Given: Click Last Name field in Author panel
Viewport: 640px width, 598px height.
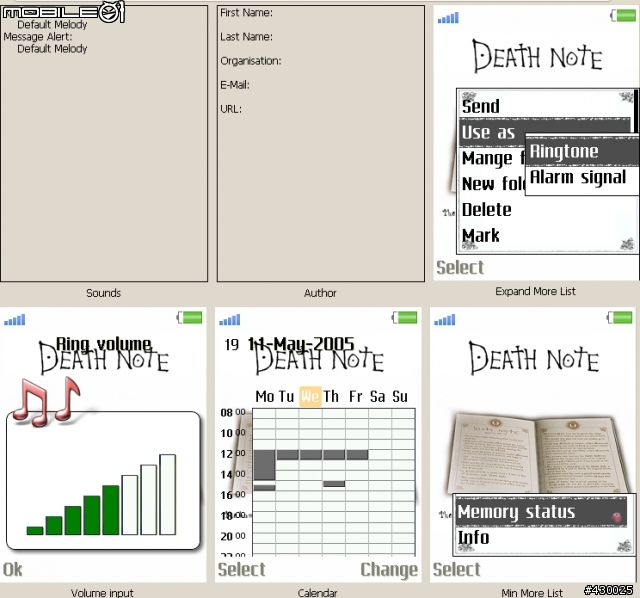Looking at the screenshot, I should point(247,37).
